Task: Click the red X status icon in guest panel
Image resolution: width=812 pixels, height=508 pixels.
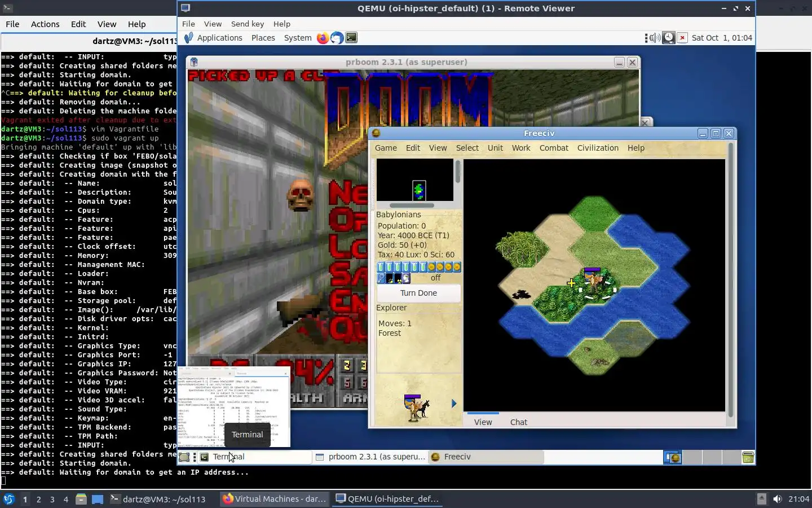Action: pos(682,38)
